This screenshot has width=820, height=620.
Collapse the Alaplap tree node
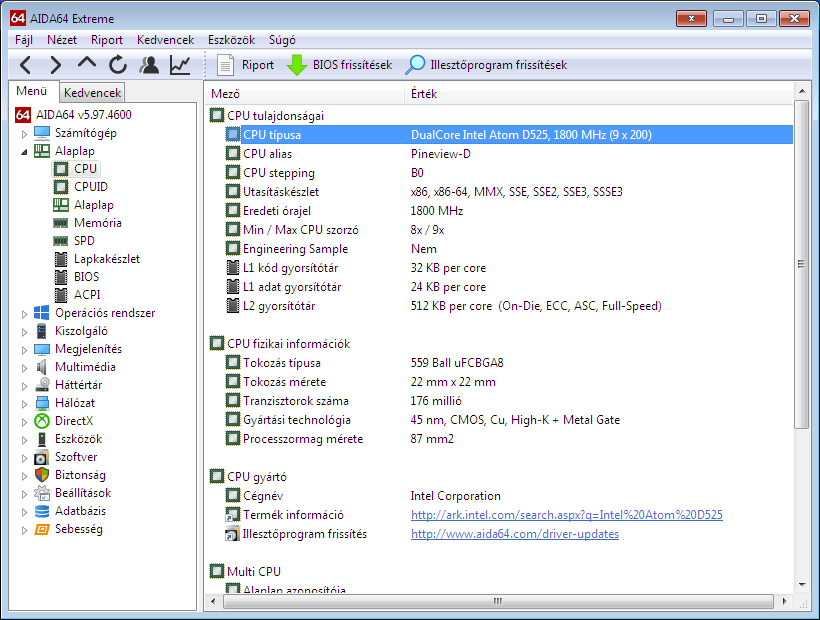coord(24,152)
